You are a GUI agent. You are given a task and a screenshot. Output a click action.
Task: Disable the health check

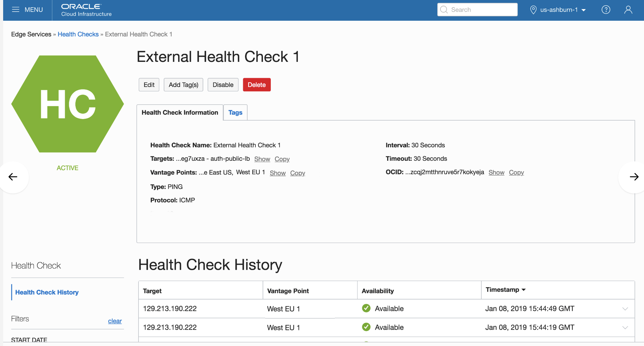pos(223,85)
